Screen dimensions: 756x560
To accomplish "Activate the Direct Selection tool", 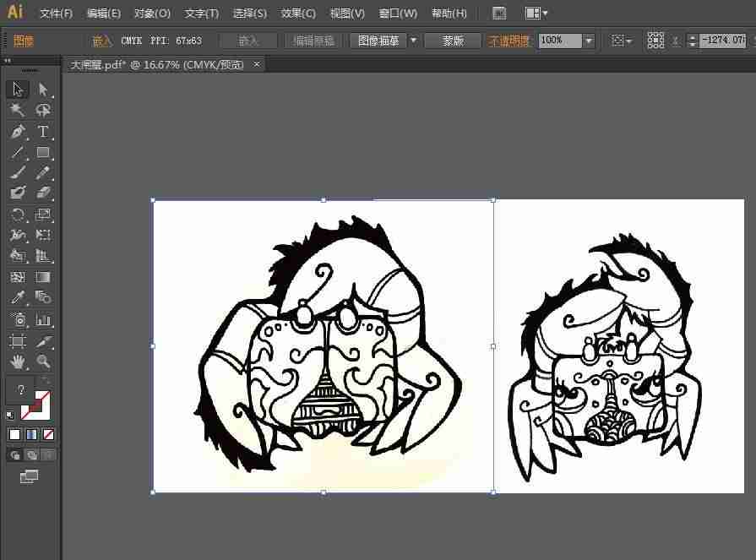I will point(43,90).
